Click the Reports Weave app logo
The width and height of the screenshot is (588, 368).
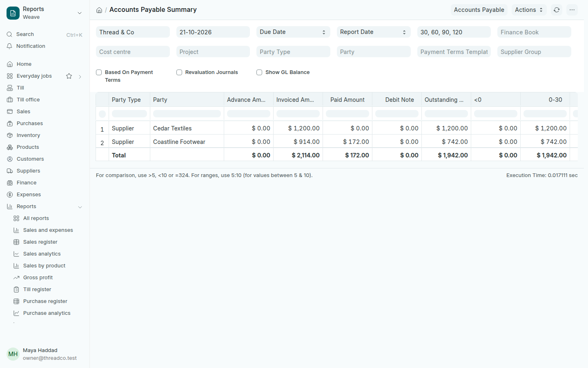pyautogui.click(x=13, y=13)
